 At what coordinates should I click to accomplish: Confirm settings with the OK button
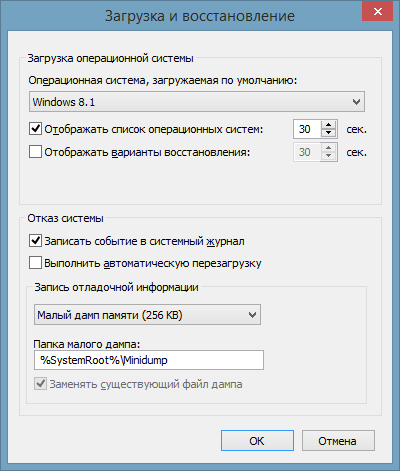click(x=257, y=441)
